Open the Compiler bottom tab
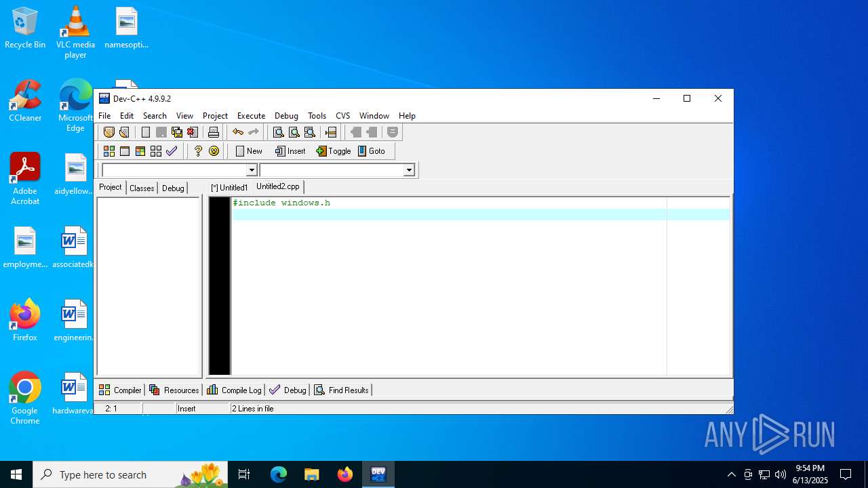The height and width of the screenshot is (488, 868). [120, 390]
